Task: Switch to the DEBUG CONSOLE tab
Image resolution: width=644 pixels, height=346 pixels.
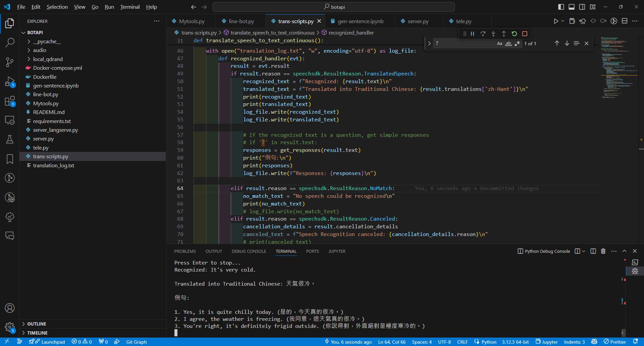Action: pos(249,251)
